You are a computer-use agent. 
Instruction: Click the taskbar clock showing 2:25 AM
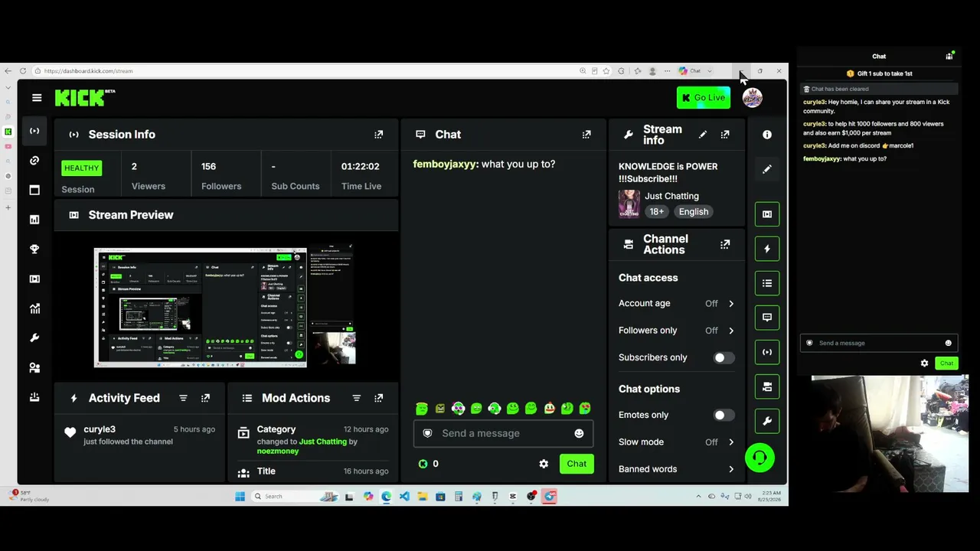[x=771, y=497]
